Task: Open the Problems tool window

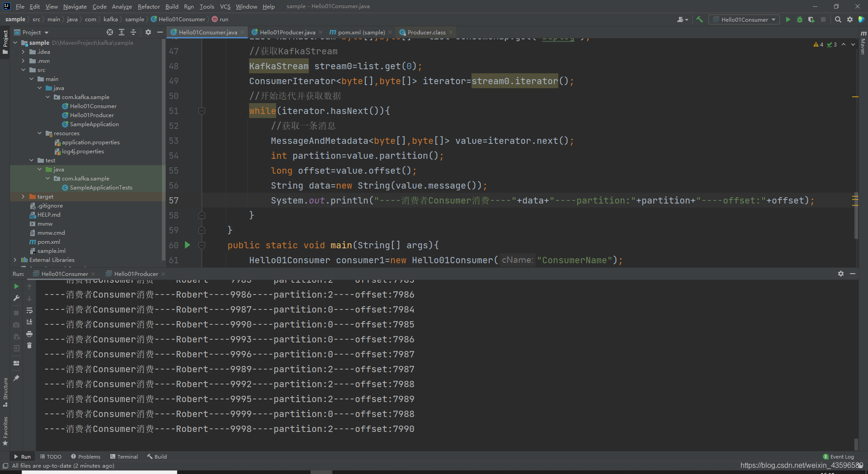Action: tap(86, 456)
